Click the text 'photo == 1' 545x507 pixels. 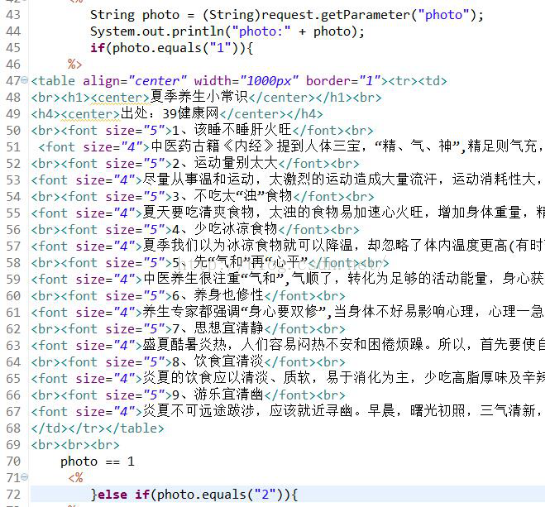(97, 461)
